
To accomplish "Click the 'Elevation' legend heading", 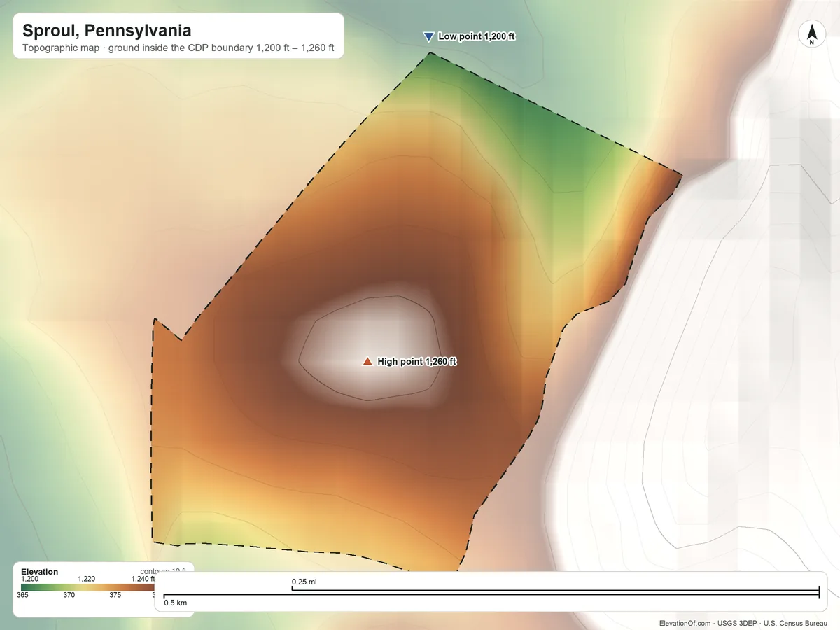I will 40,572.
